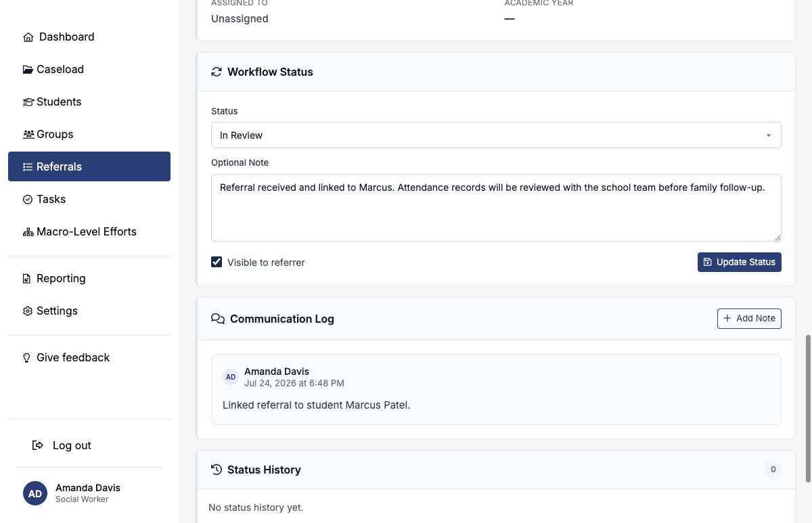Viewport: 812px width, 523px height.
Task: Click the Reporting document icon
Action: tap(27, 279)
